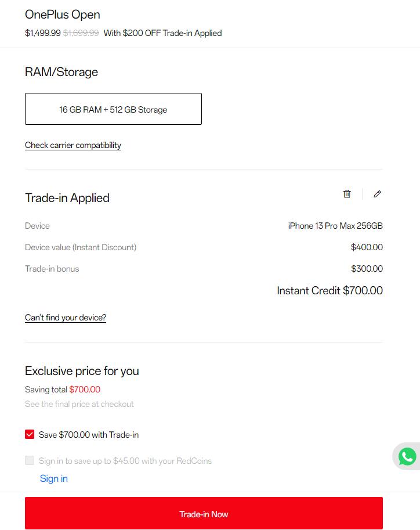
Task: Click the Trade-in bonus $300.00 amount
Action: [367, 269]
